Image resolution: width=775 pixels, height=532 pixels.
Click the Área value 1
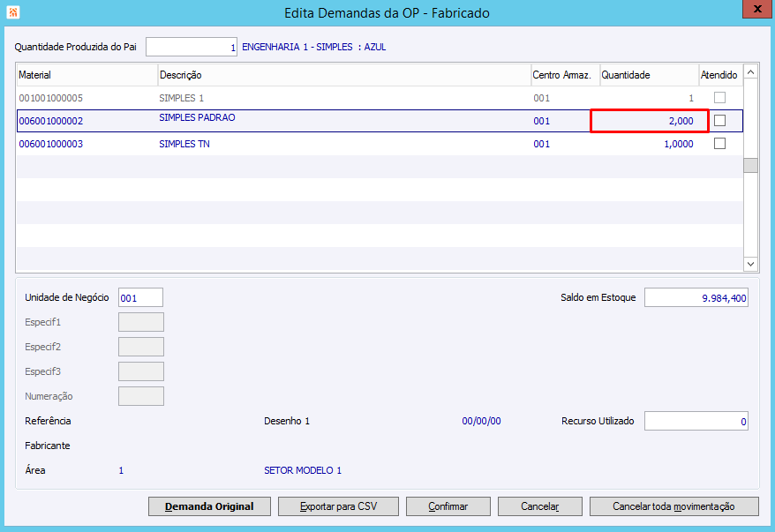point(121,470)
